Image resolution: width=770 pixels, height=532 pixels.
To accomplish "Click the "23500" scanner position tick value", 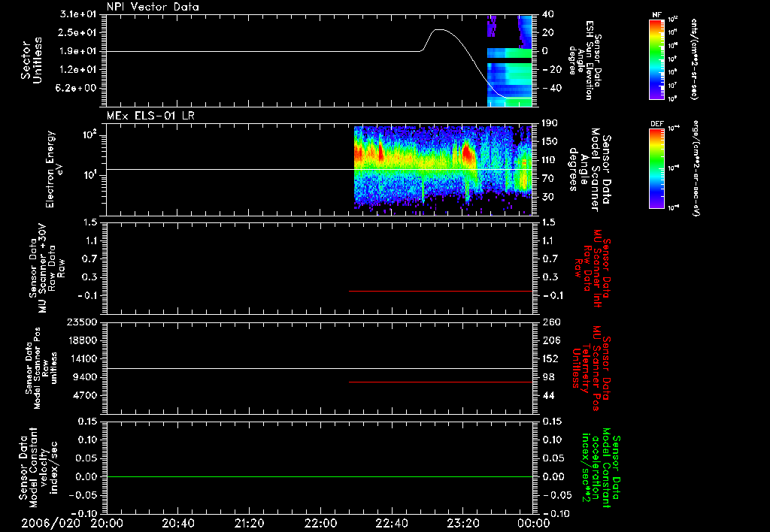I will [81, 322].
